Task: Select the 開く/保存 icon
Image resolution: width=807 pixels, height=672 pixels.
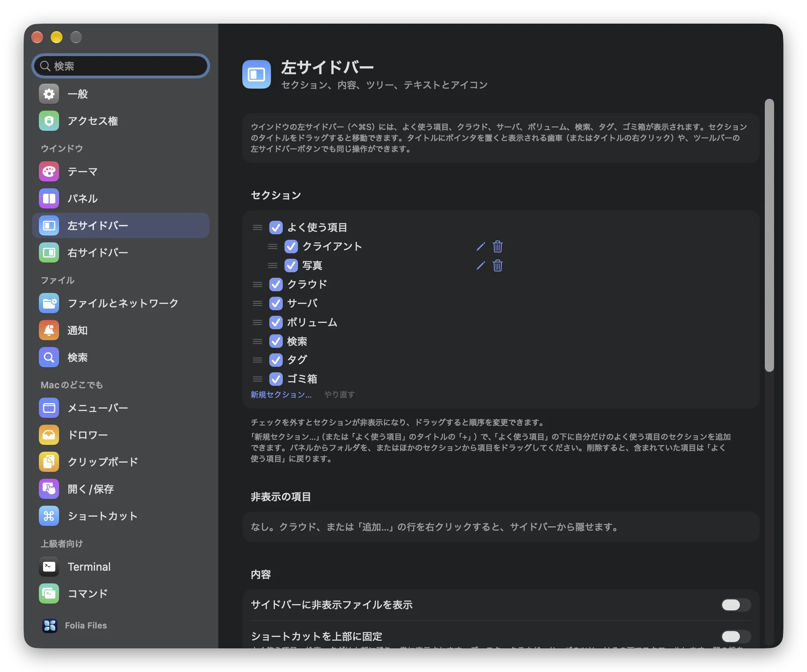Action: click(49, 489)
